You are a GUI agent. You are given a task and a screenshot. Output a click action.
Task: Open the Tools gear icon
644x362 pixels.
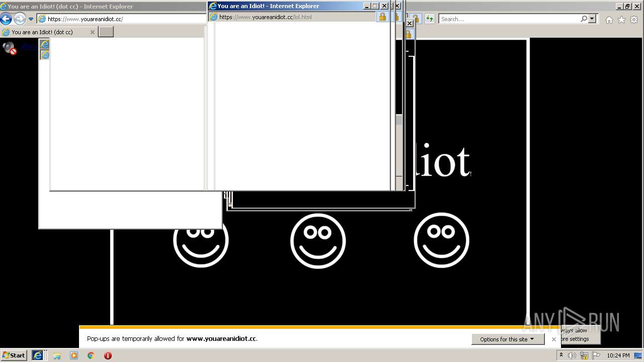(634, 20)
